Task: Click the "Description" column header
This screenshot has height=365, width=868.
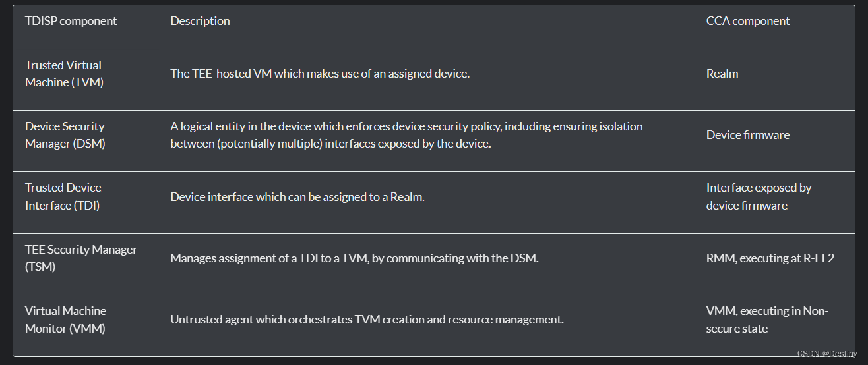Action: [x=200, y=21]
